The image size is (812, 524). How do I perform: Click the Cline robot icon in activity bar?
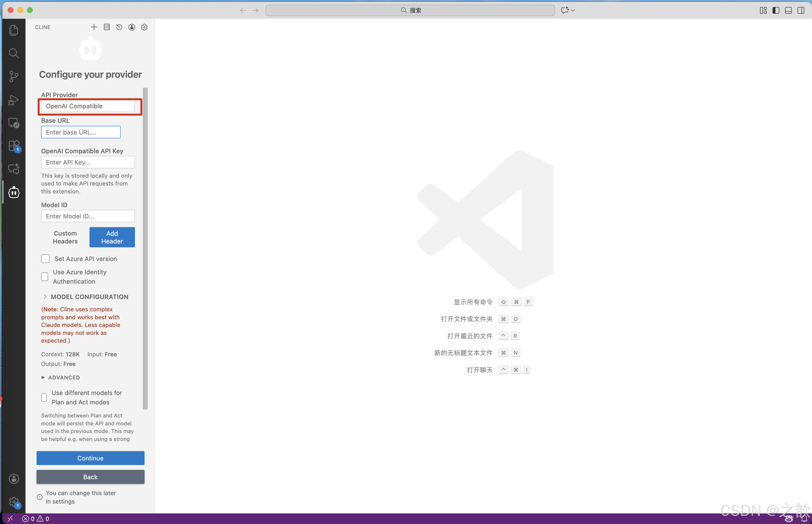14,192
